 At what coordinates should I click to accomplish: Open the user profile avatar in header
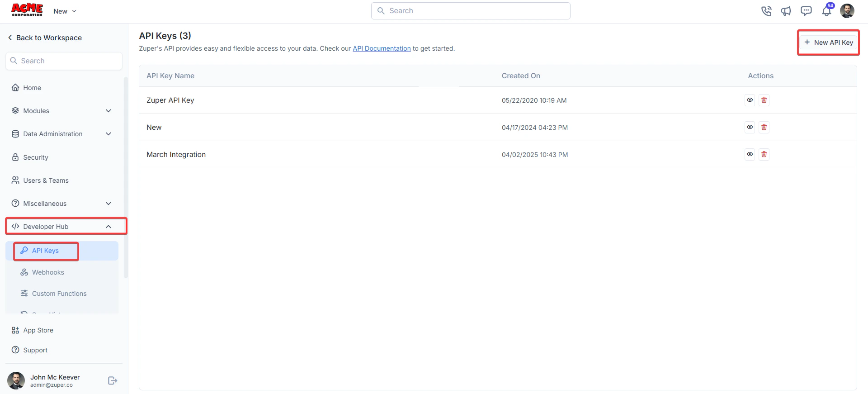pyautogui.click(x=847, y=11)
